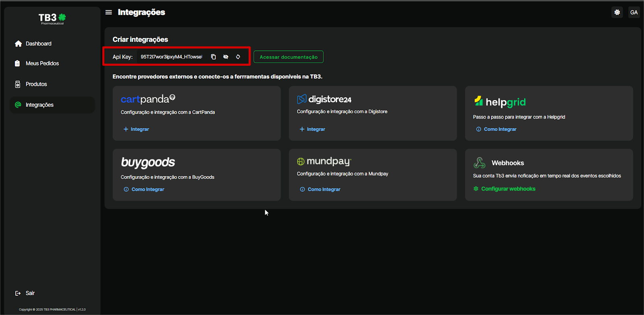644x315 pixels.
Task: Click the TB3 Pharmaceutical logo
Action: pyautogui.click(x=52, y=19)
